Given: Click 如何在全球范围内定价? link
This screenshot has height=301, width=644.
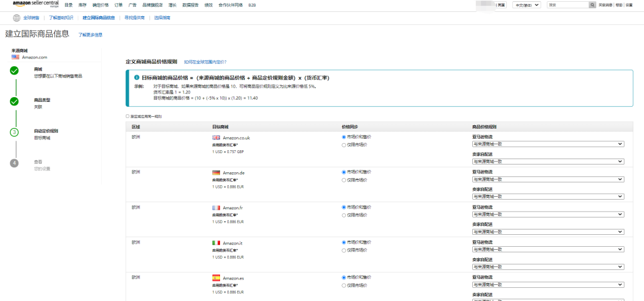Looking at the screenshot, I should (205, 61).
